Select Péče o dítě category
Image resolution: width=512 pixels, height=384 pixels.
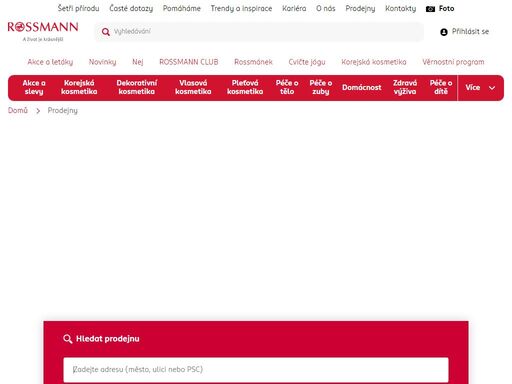tap(441, 87)
